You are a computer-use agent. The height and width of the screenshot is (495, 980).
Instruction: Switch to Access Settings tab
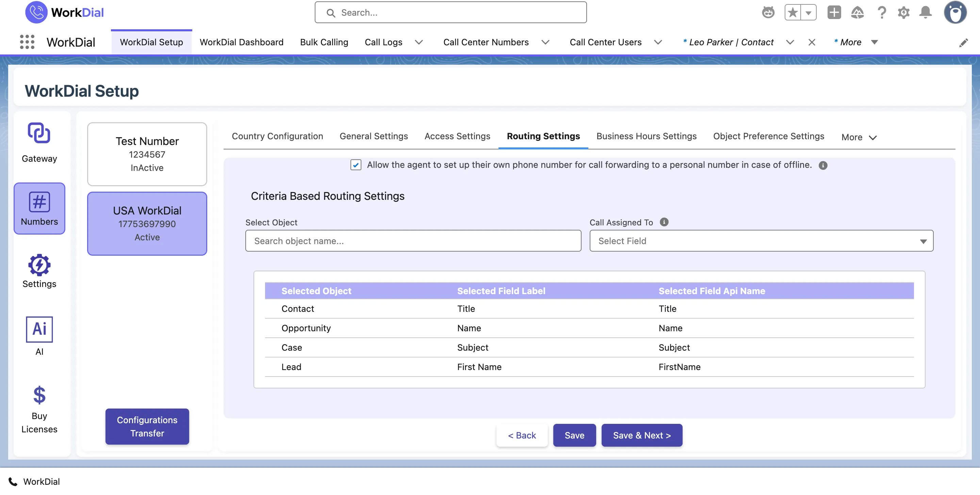coord(457,136)
